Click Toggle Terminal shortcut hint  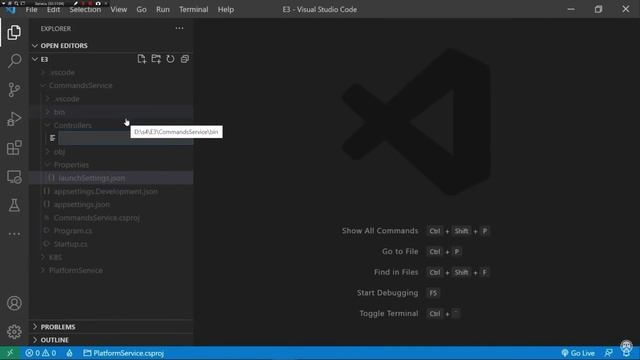click(409, 313)
